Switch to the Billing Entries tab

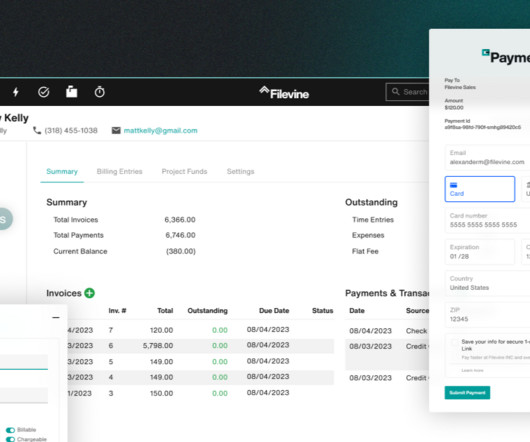(x=119, y=171)
